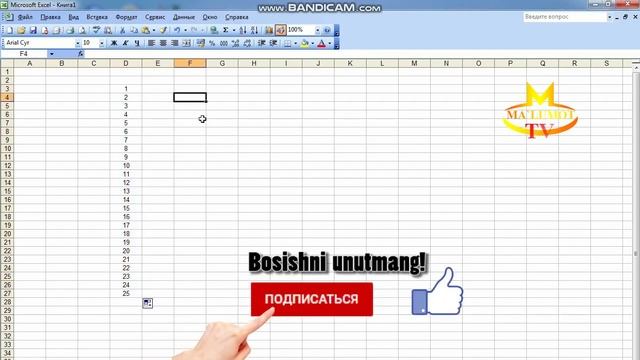This screenshot has width=640, height=360.
Task: Open the Данные menu
Action: [184, 17]
